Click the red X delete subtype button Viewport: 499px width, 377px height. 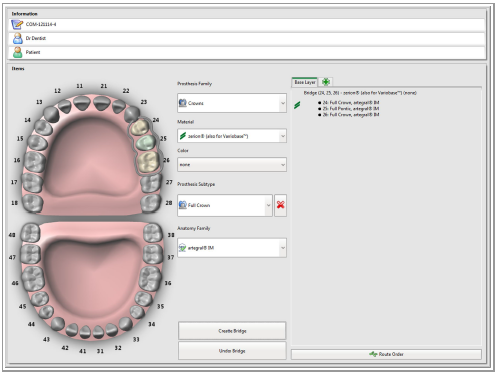[280, 205]
